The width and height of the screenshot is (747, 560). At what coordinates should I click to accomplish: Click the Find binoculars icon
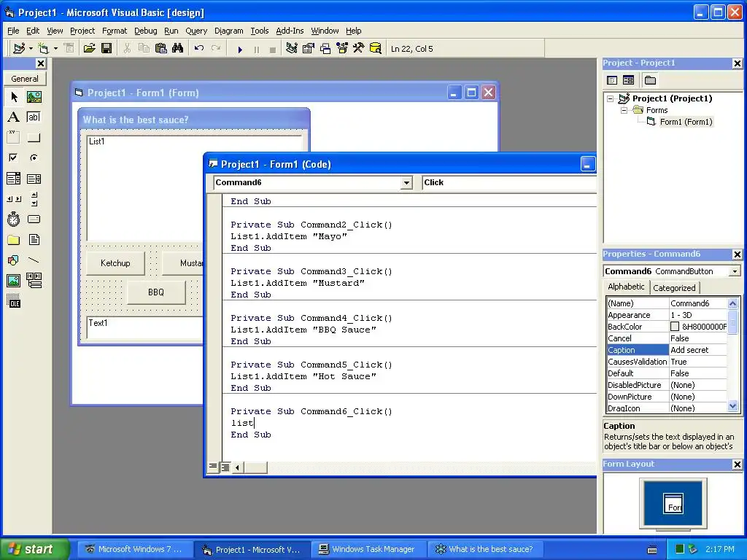pyautogui.click(x=178, y=49)
